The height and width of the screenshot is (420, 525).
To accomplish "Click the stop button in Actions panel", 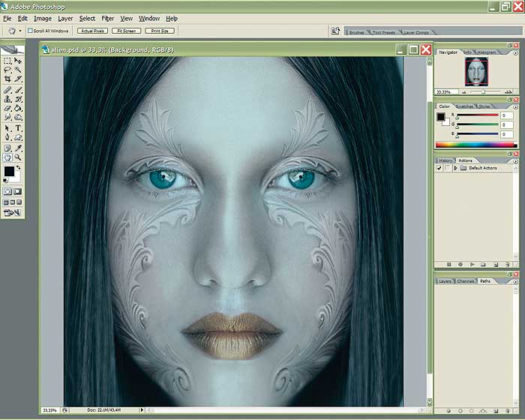I will pyautogui.click(x=448, y=265).
